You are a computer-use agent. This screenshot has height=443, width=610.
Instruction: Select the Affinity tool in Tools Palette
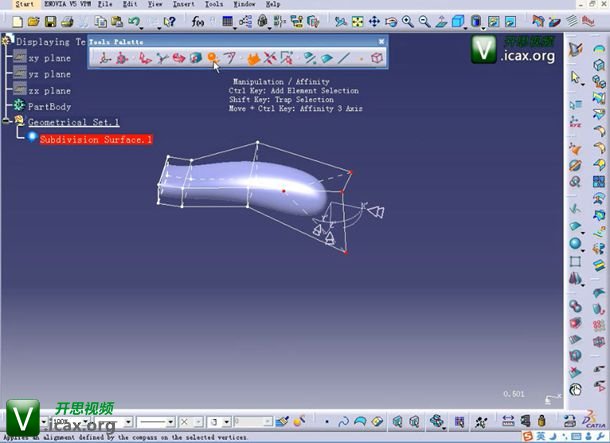(212, 58)
